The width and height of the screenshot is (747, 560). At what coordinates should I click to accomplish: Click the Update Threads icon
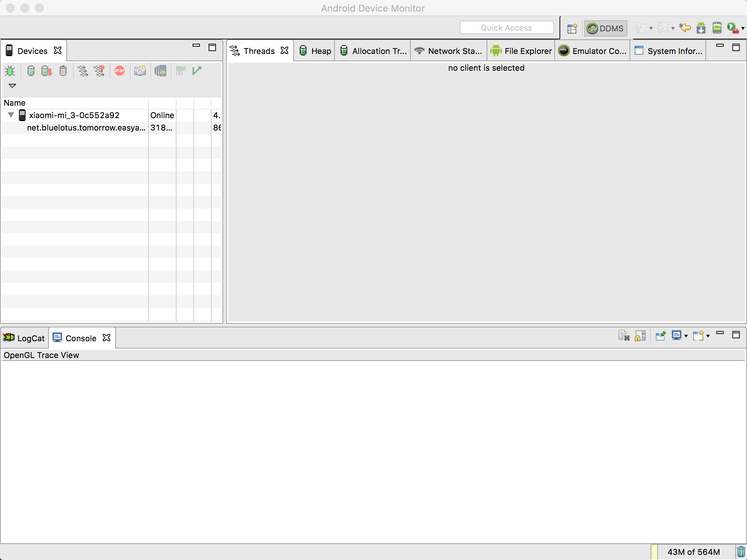point(83,71)
